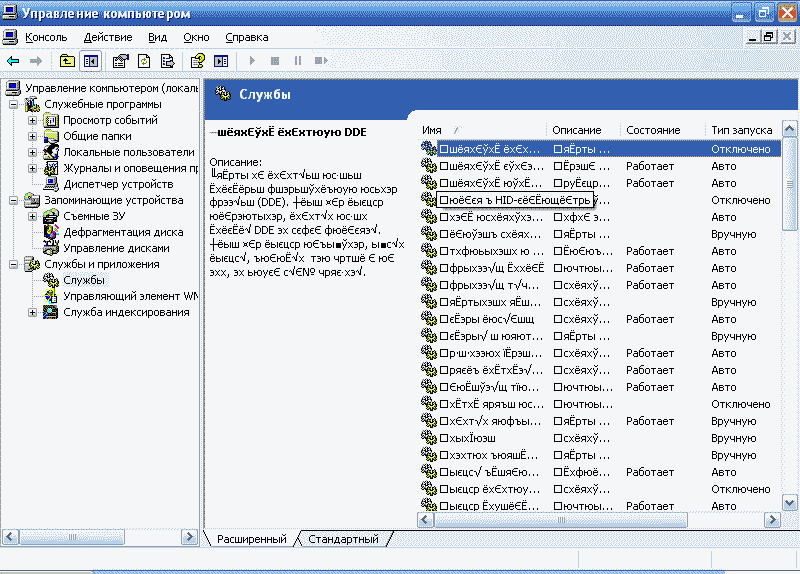Open Управление дисками
Screen dimensions: 800x574
pos(116,248)
